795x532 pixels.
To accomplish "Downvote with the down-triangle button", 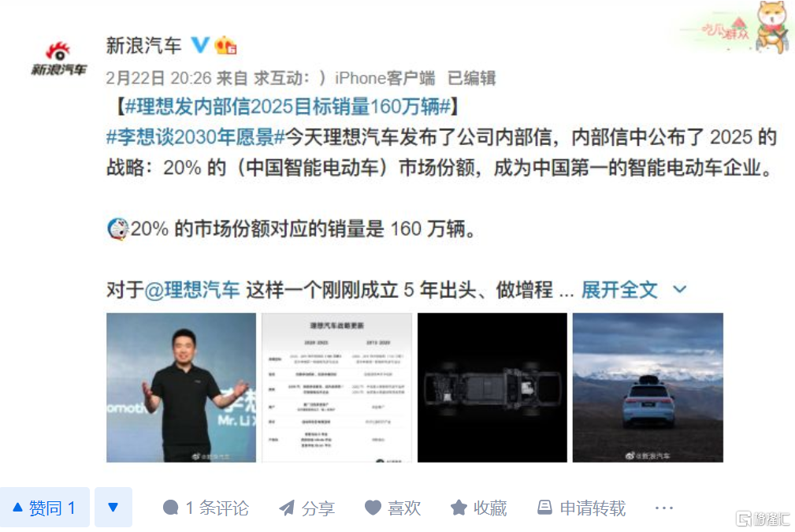I will coord(113,507).
